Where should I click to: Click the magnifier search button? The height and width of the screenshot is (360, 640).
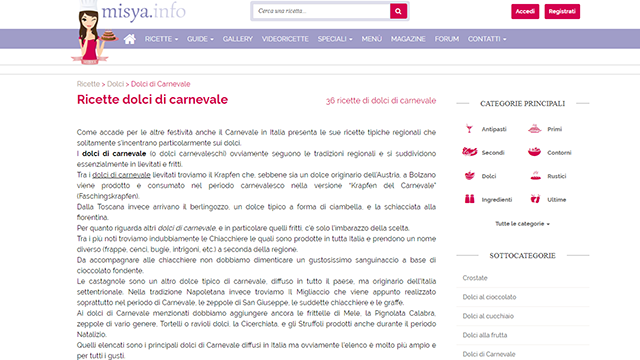click(x=398, y=11)
